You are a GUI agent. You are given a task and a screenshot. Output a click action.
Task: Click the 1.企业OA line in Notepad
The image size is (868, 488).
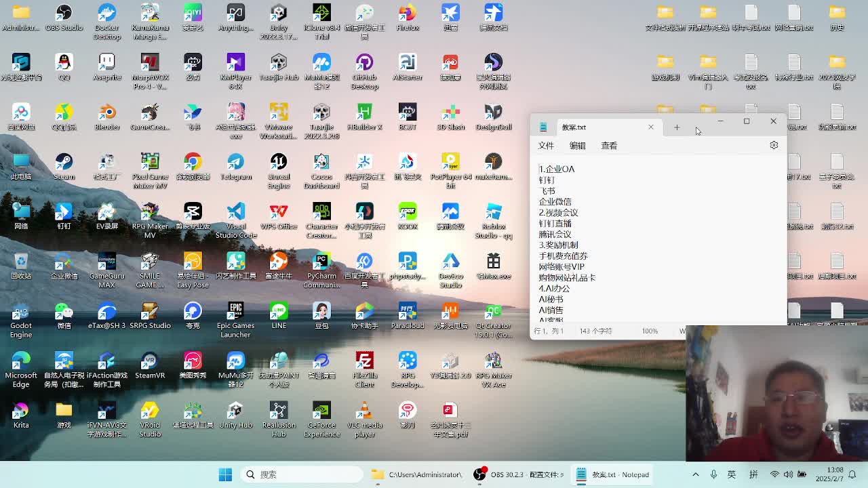(557, 169)
